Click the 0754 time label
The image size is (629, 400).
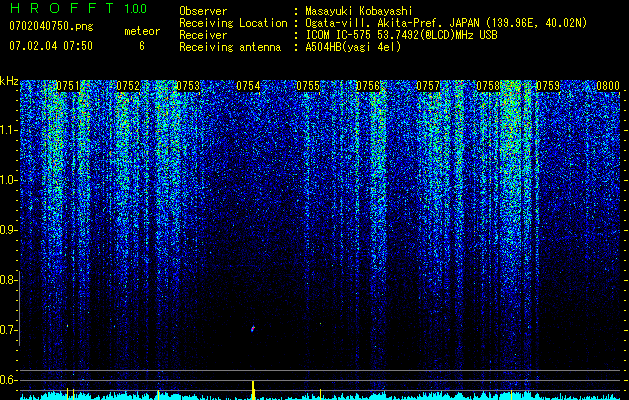coord(248,86)
